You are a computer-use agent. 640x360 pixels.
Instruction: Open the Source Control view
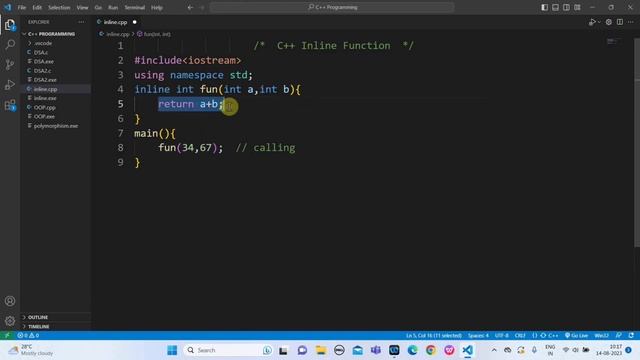10,64
